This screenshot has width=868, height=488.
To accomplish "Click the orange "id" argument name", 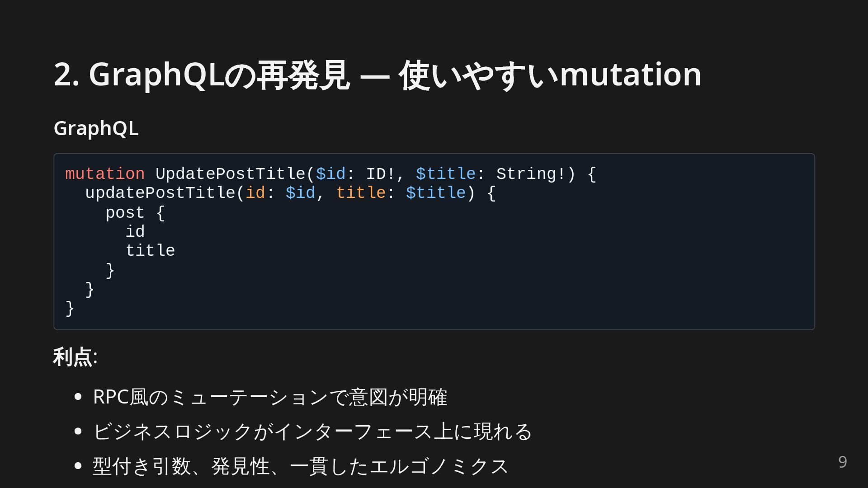I will (255, 193).
